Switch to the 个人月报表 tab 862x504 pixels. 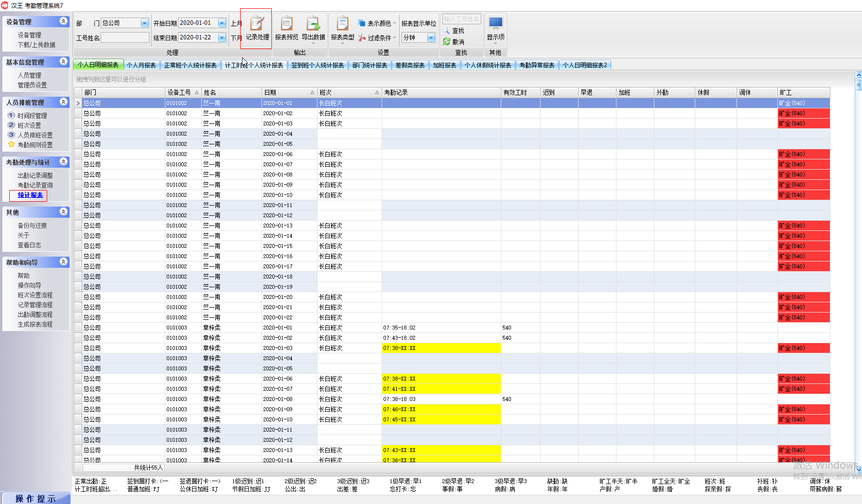(x=141, y=65)
